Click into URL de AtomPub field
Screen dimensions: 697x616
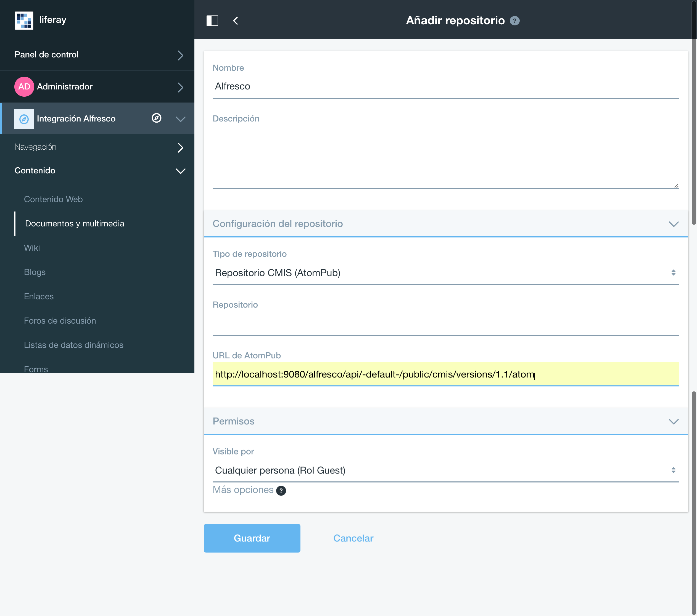coord(445,374)
